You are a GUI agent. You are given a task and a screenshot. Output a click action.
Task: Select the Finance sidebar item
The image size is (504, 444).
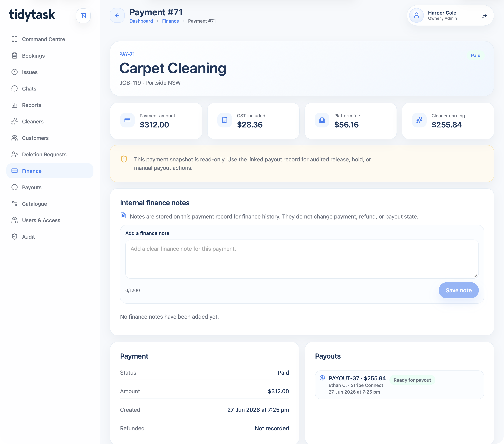click(x=50, y=171)
